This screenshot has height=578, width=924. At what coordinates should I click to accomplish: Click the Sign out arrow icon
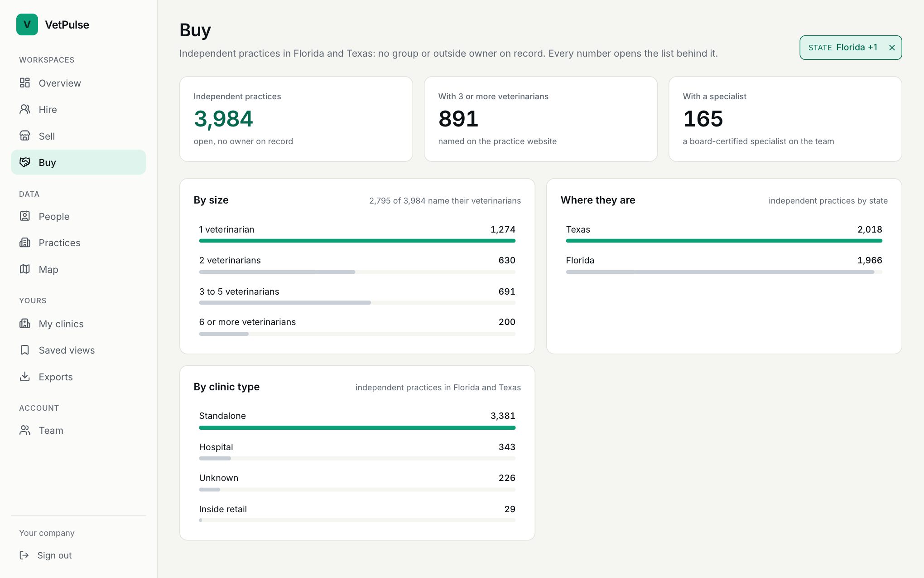24,555
